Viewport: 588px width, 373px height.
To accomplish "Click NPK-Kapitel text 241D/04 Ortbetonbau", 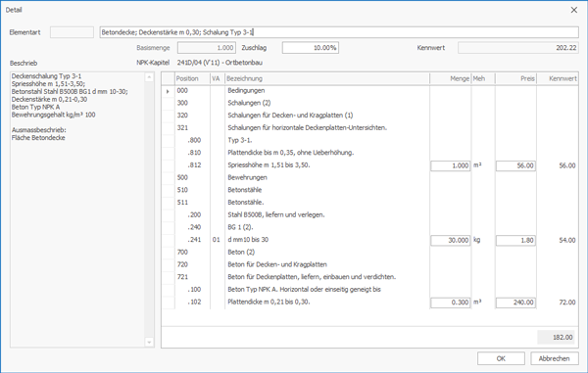I will 220,63.
